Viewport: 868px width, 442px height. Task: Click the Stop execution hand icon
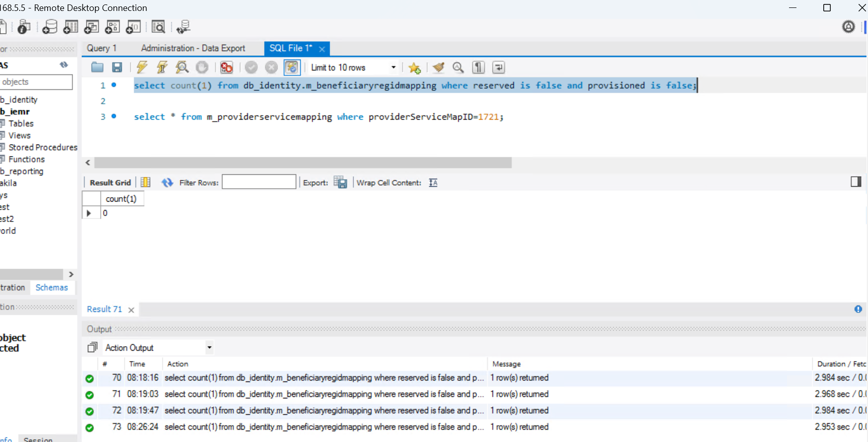click(202, 68)
